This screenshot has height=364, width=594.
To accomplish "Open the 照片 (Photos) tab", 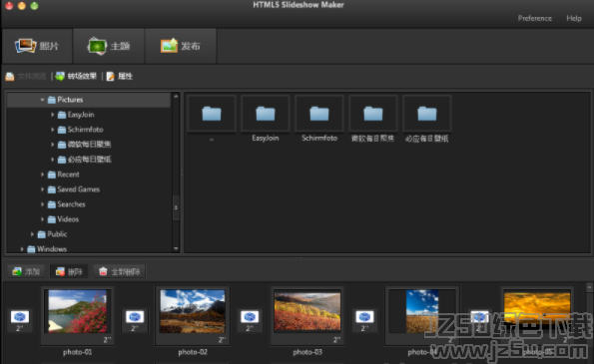I will click(37, 46).
